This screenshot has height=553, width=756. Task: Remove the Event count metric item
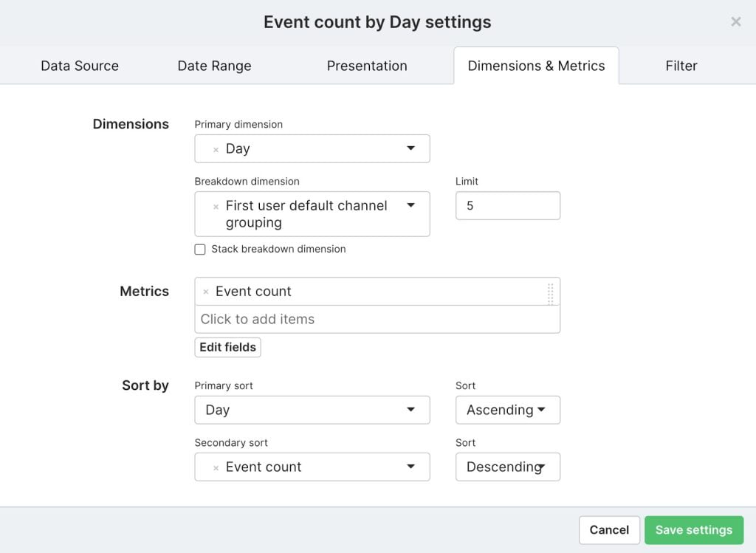point(206,292)
